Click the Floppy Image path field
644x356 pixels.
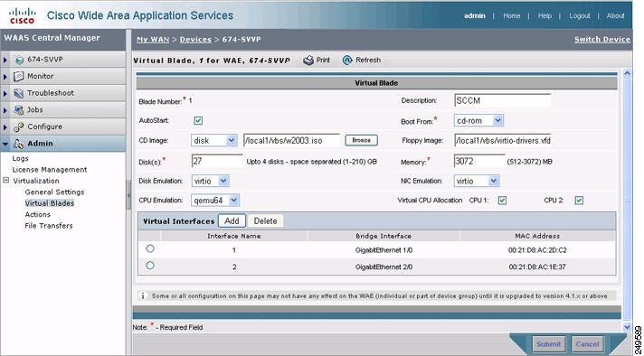[x=502, y=140]
